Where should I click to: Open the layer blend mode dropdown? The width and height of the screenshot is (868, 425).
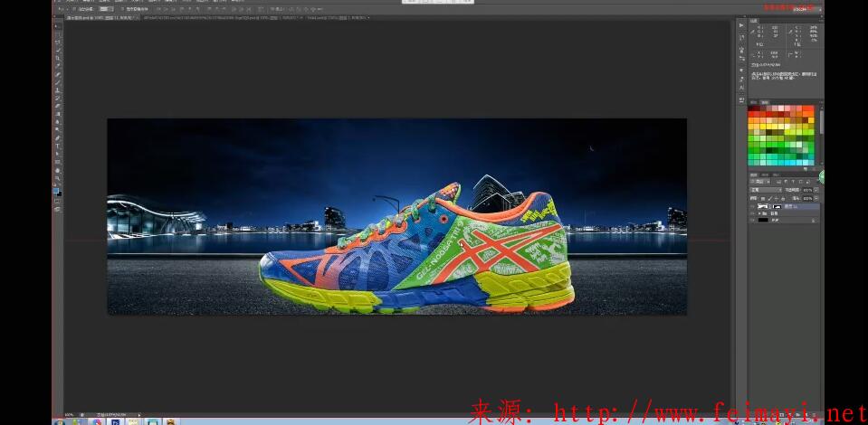(x=766, y=190)
